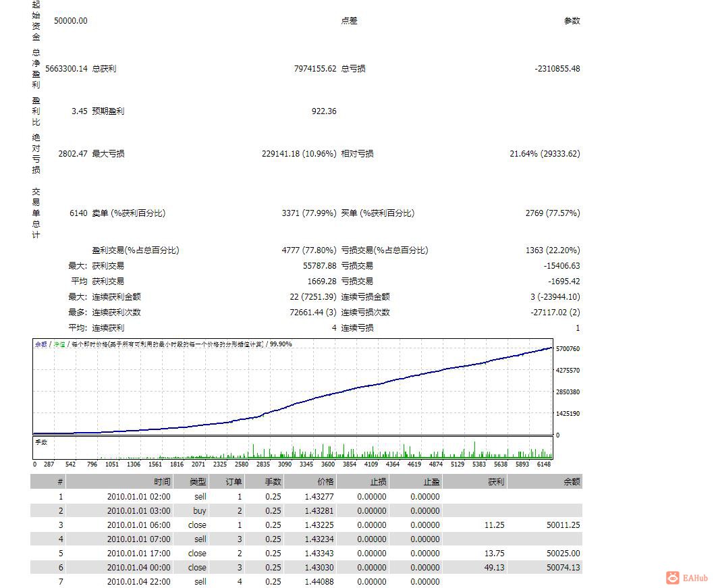Click the 点差 label
Image resolution: width=714 pixels, height=588 pixels.
point(350,21)
